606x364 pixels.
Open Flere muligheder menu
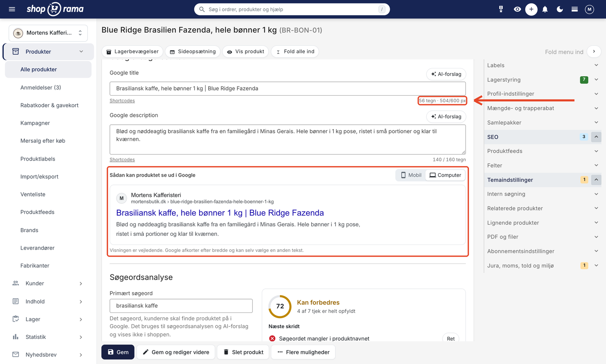tap(303, 352)
